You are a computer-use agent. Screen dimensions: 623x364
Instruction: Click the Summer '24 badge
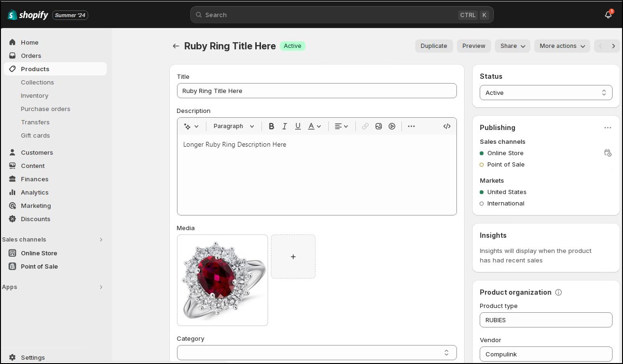point(70,15)
